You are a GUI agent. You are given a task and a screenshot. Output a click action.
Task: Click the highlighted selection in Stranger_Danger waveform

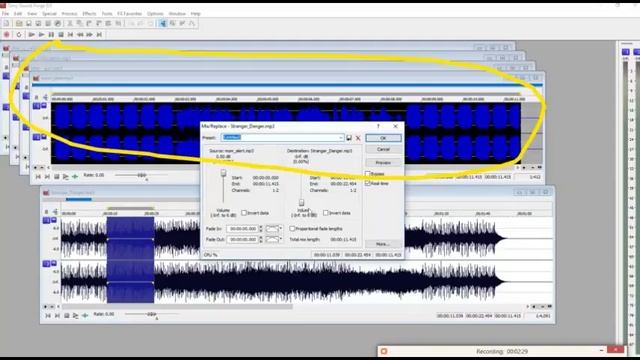click(131, 260)
